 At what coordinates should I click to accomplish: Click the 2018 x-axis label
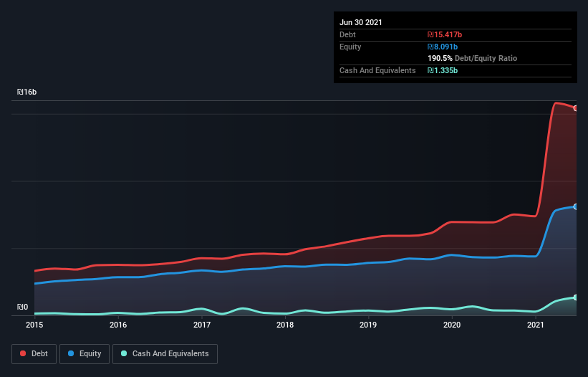pos(285,325)
